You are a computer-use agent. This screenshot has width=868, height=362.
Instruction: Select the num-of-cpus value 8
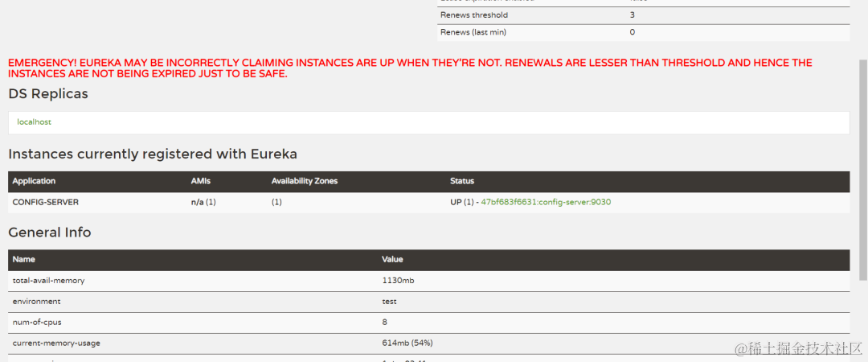[x=385, y=322]
